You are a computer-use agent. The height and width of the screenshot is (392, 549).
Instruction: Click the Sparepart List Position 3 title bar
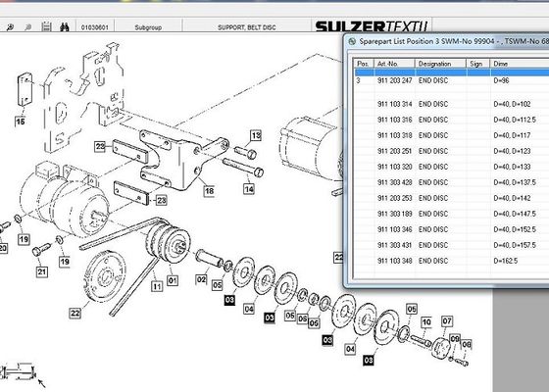pos(454,41)
